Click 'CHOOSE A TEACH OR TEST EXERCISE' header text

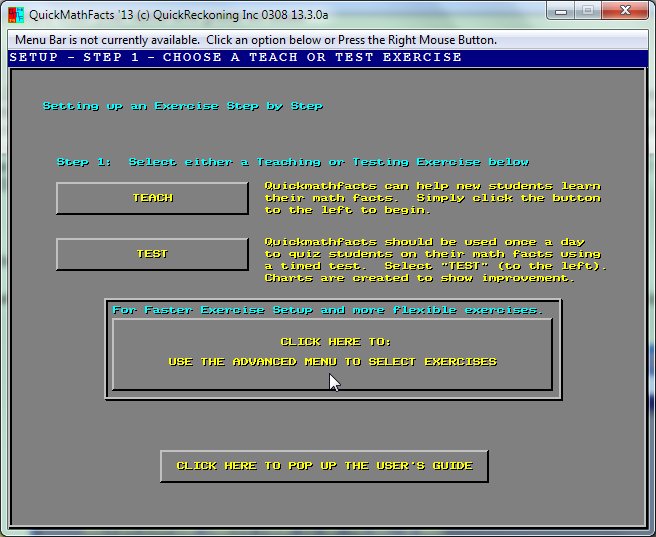(x=312, y=58)
